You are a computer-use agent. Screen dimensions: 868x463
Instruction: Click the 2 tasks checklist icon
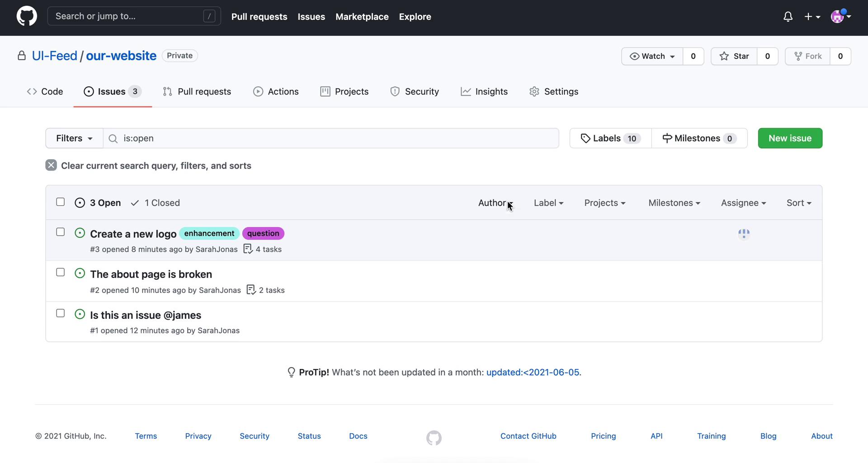click(251, 289)
